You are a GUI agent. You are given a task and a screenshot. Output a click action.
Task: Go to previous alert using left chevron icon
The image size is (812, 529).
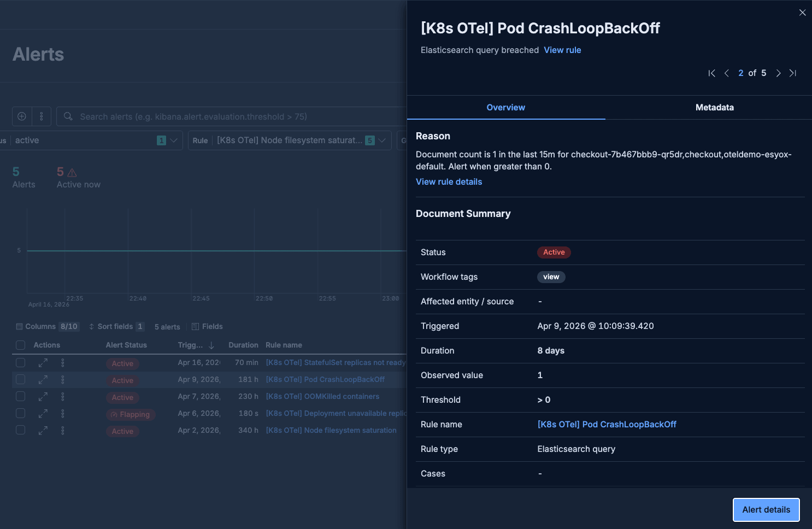coord(727,73)
